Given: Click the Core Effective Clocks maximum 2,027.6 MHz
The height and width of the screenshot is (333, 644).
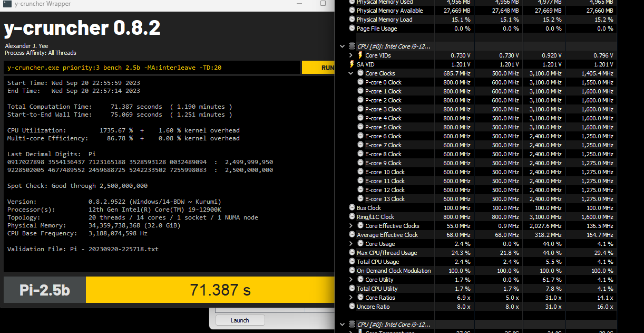Looking at the screenshot, I should pyautogui.click(x=546, y=226).
